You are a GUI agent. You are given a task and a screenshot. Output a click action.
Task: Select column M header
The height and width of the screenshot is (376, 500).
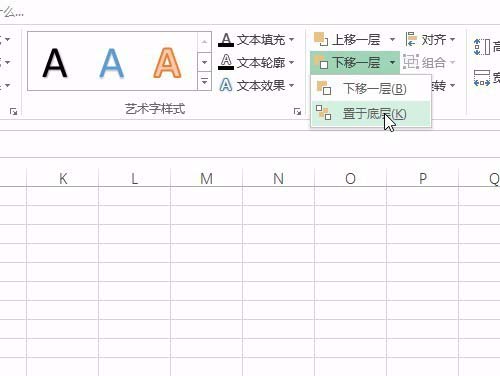(x=207, y=179)
